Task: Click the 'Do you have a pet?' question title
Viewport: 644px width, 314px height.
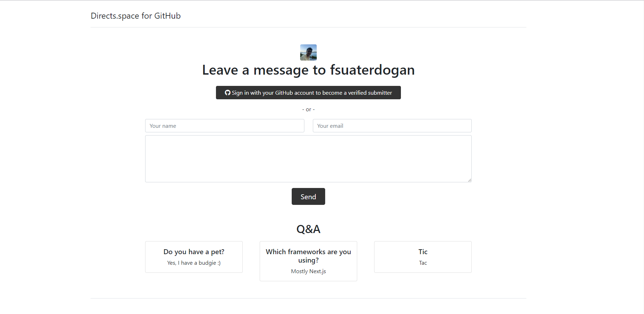Action: click(194, 252)
